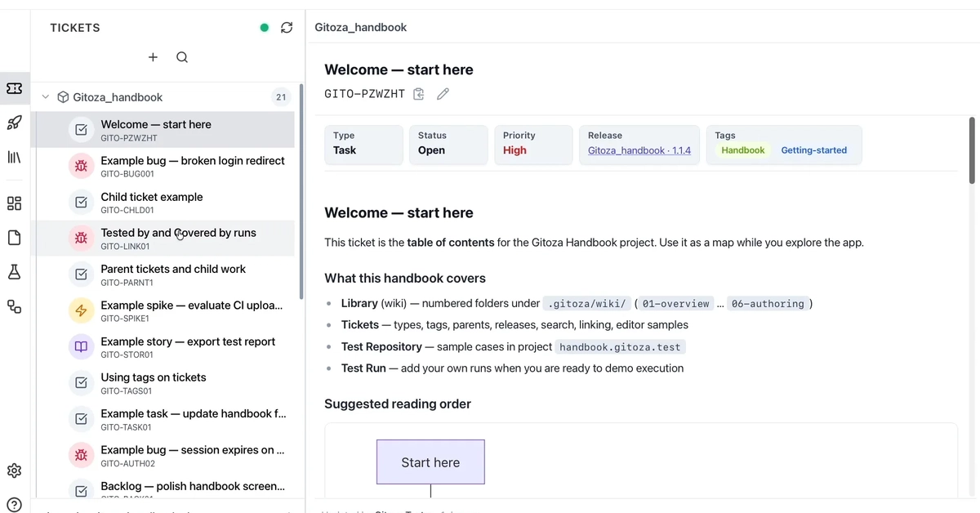The height and width of the screenshot is (513, 980).
Task: Click task icon of Parent tickets row
Action: click(81, 274)
